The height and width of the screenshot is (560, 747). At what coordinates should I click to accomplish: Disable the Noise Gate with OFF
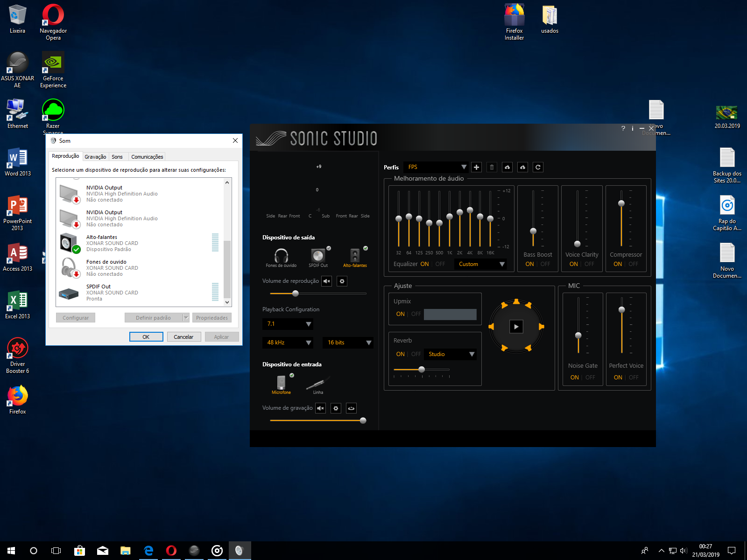tap(590, 378)
